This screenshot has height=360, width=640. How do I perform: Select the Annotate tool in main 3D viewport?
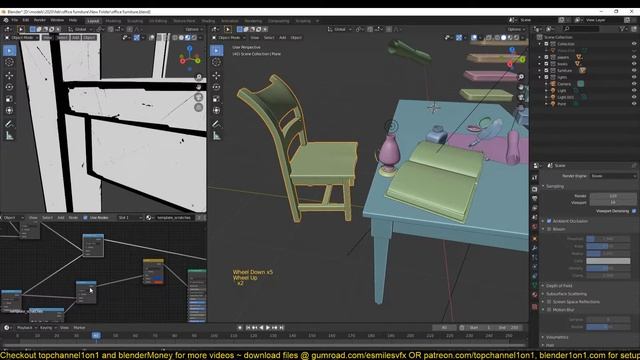click(x=216, y=124)
